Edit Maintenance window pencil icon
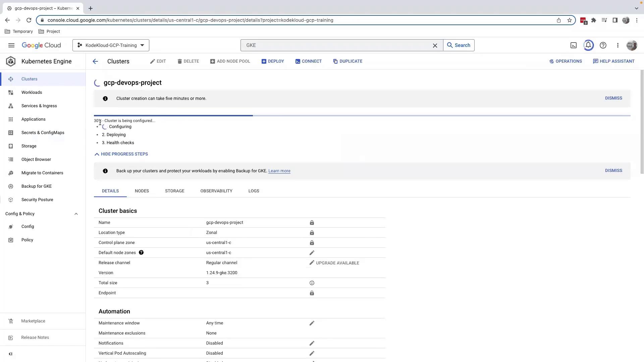Screen dimensions: 644x362 (x=312, y=323)
